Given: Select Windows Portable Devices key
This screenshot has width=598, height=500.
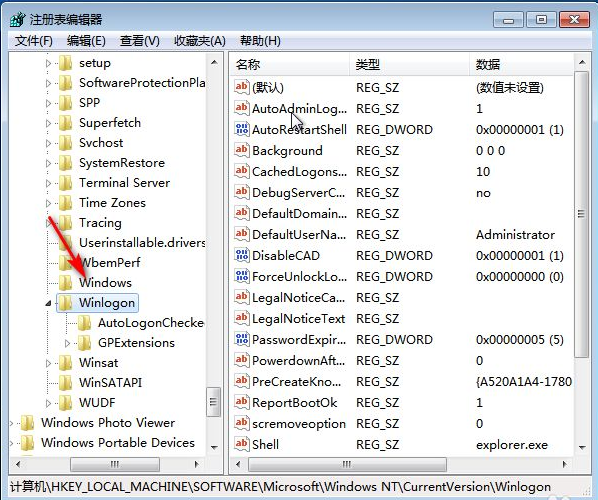Looking at the screenshot, I should pos(118,442).
